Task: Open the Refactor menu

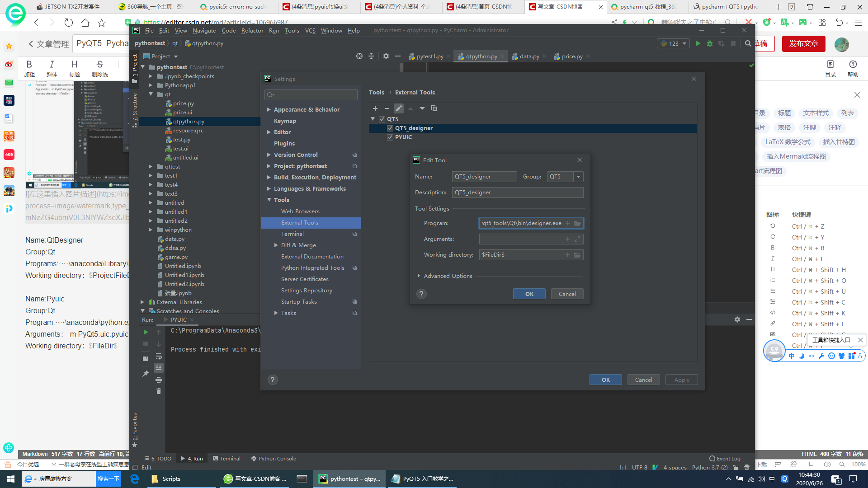Action: click(252, 31)
